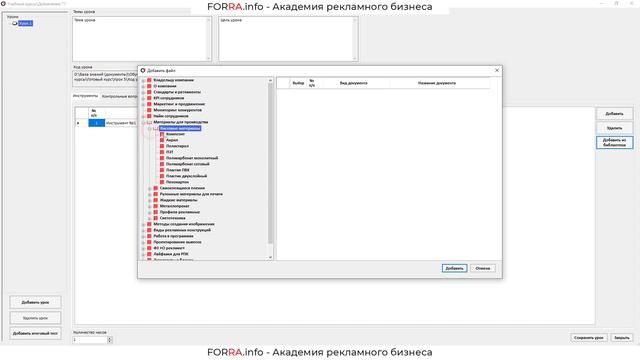Expand the Виды рекламных конструкций node
Image resolution: width=640 pixels, height=360 pixels.
[143, 230]
